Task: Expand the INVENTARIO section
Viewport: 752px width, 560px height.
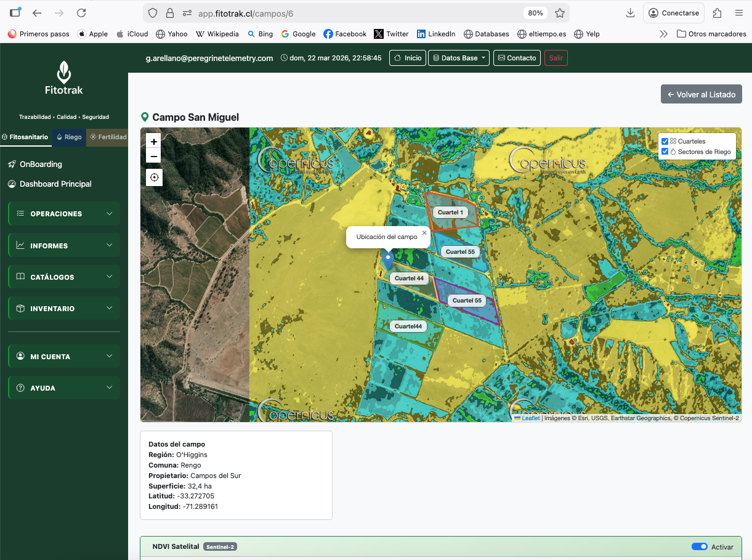Action: pos(63,308)
